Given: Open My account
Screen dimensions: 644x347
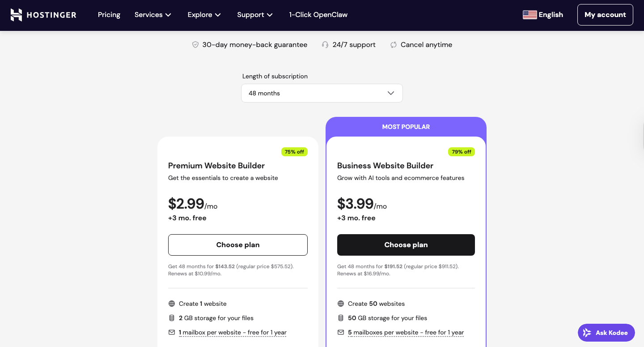Looking at the screenshot, I should tap(605, 15).
